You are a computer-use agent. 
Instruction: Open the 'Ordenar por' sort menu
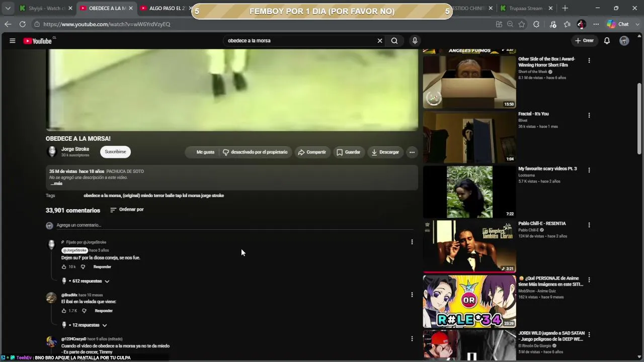(x=127, y=210)
